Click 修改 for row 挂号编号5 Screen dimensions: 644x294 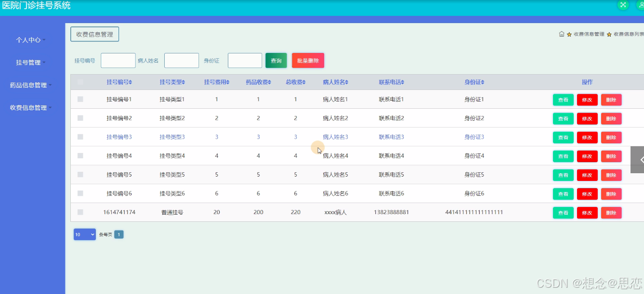click(x=587, y=175)
